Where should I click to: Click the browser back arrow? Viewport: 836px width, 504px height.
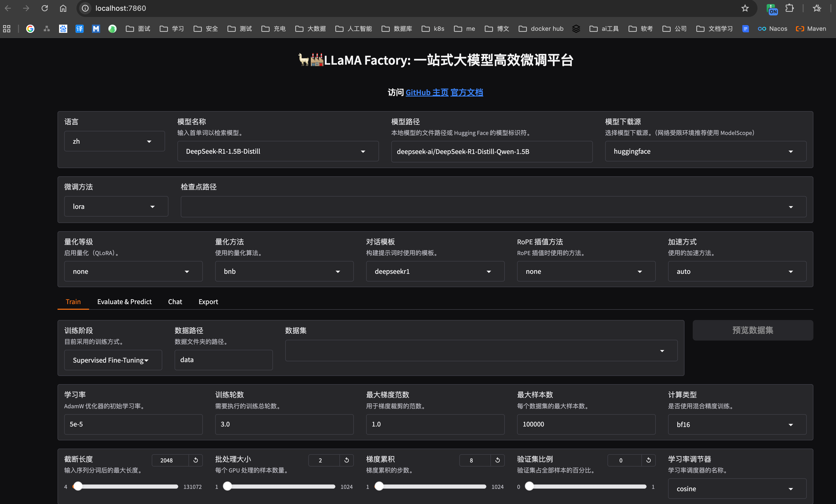(x=8, y=8)
